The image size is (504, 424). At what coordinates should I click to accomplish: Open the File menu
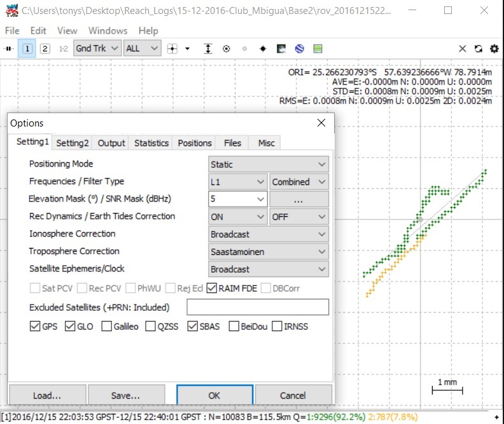tap(12, 31)
